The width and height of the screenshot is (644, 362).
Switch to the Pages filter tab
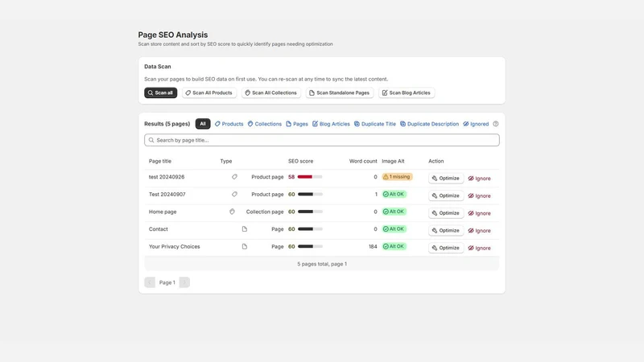click(x=297, y=124)
